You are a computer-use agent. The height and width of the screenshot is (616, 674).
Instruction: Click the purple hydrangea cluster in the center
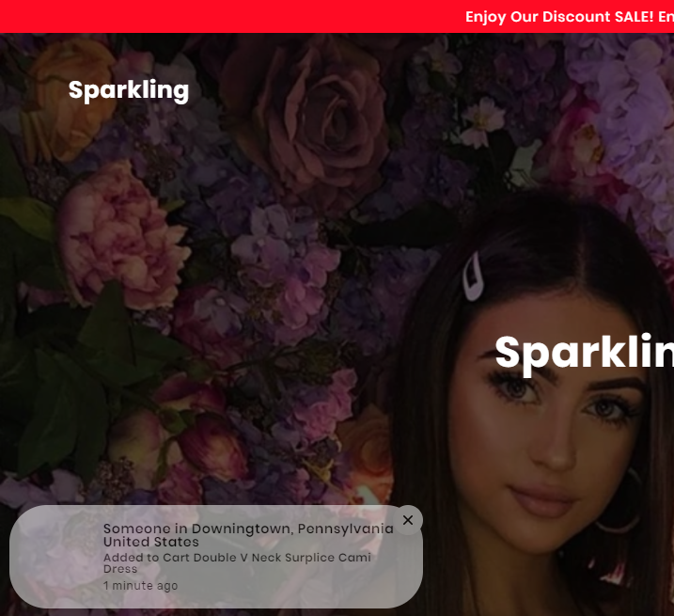click(x=286, y=267)
